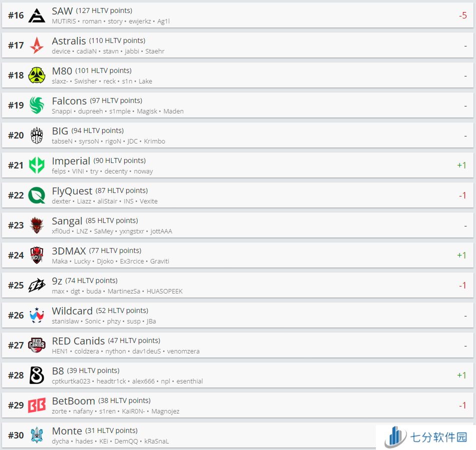Click the Imperial green logo
The height and width of the screenshot is (450, 476).
pos(37,165)
